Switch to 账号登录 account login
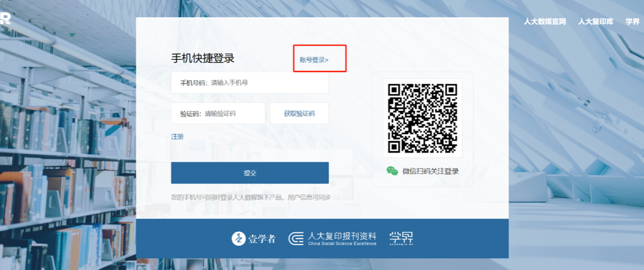This screenshot has height=270, width=644. point(314,60)
